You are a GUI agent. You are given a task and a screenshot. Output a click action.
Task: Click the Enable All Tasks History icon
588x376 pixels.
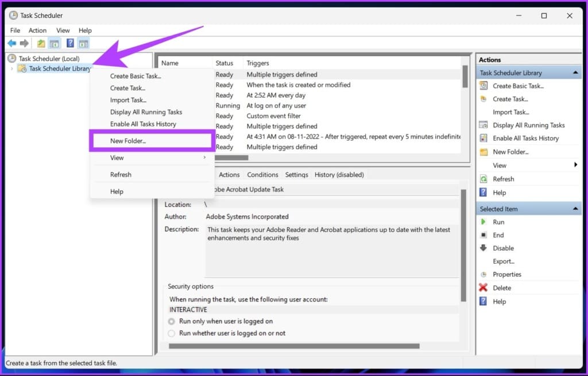(x=483, y=138)
